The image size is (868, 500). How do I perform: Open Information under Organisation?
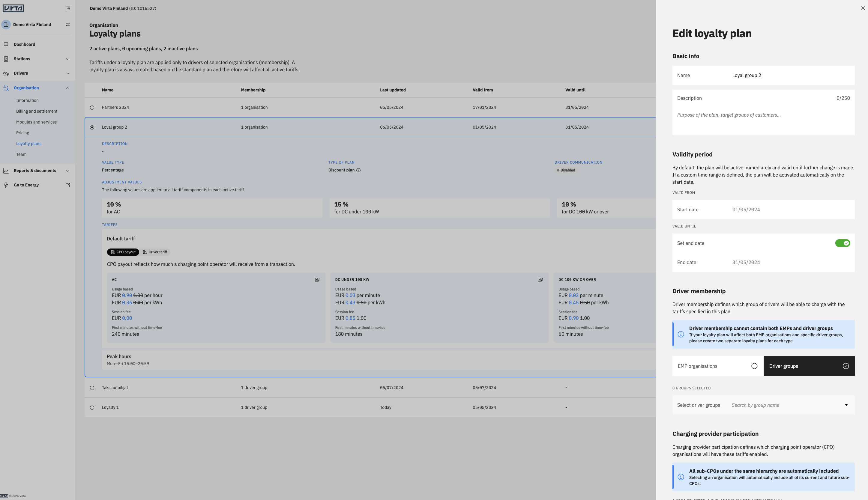coord(27,101)
